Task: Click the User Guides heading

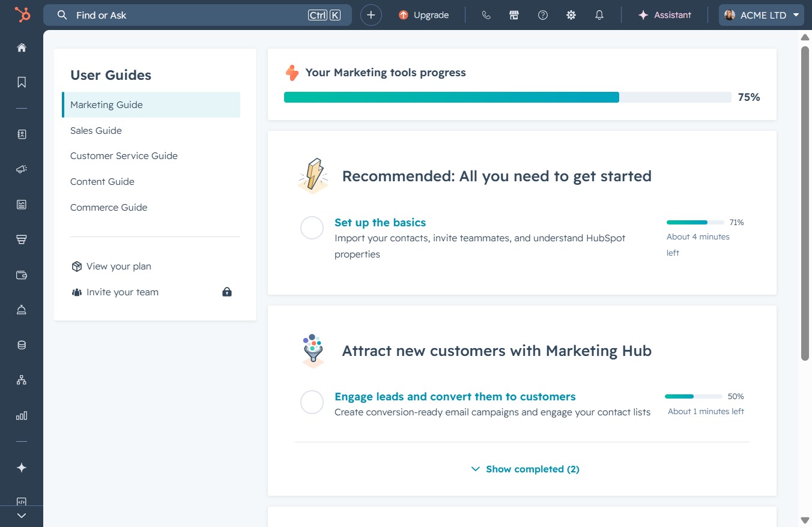Action: pyautogui.click(x=111, y=75)
